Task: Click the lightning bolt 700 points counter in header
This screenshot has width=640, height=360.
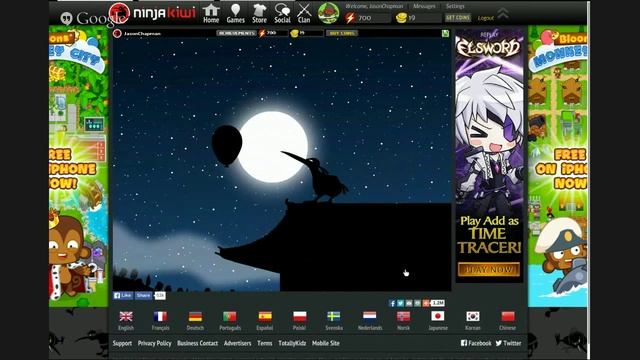Action: (x=367, y=18)
